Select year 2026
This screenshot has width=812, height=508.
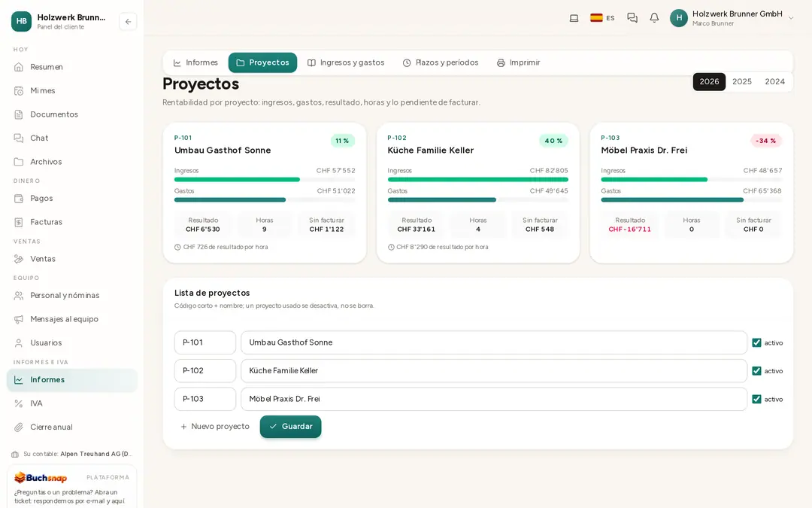pos(709,81)
